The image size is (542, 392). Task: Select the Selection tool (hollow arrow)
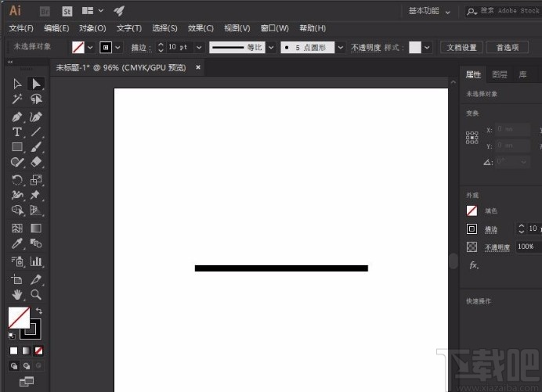[17, 84]
